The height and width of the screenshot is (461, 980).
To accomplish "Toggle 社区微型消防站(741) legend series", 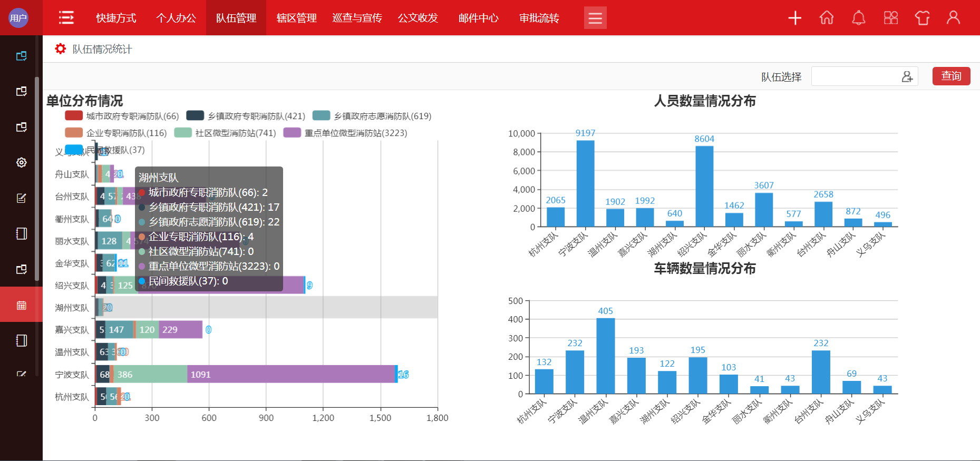I will click(x=225, y=133).
